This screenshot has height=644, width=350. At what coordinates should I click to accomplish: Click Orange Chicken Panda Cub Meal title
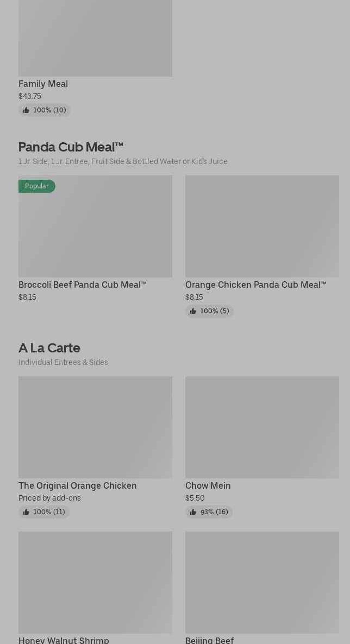(x=256, y=285)
